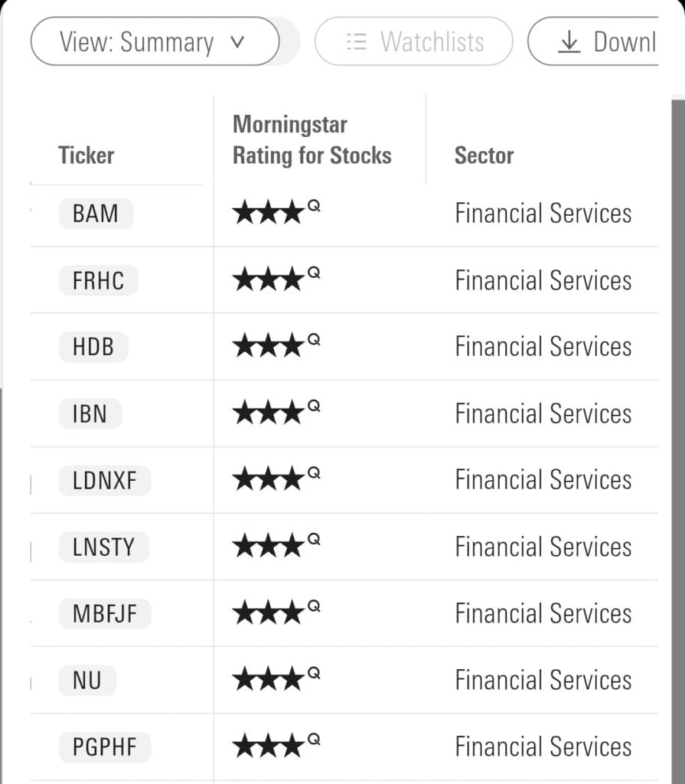
Task: Click the LDNXF ticker chip
Action: [104, 480]
